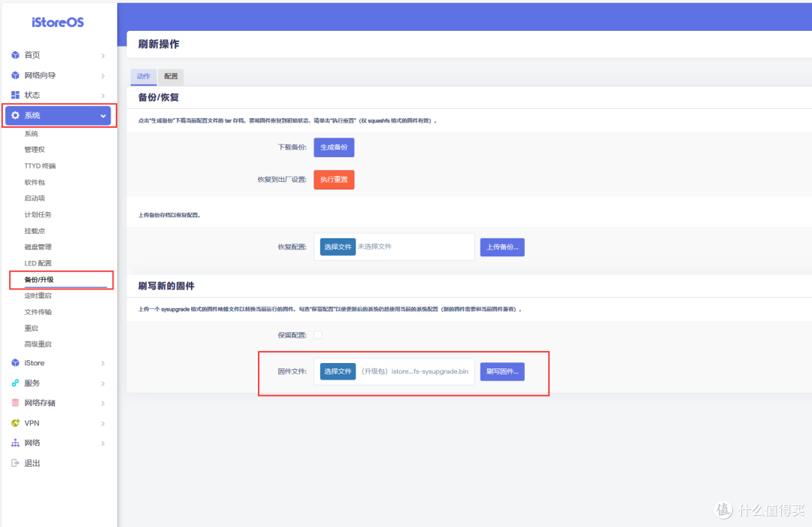Screen dimensions: 812x527
Task: Click the 退出 logout icon
Action: 15,463
